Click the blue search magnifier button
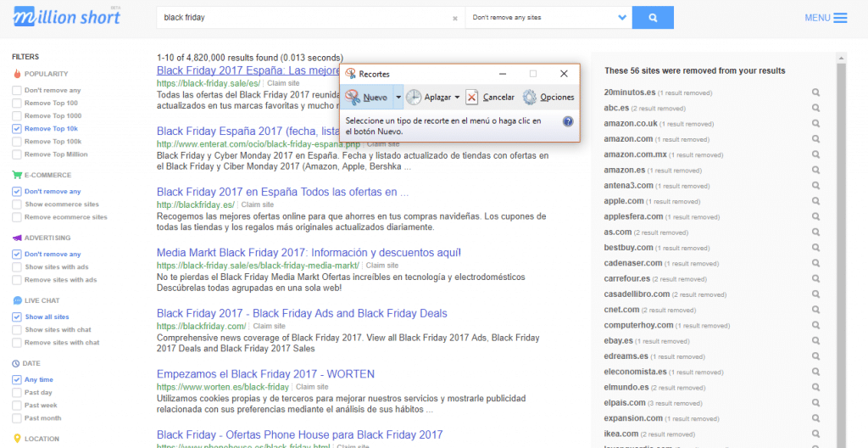868x448 pixels. (653, 18)
